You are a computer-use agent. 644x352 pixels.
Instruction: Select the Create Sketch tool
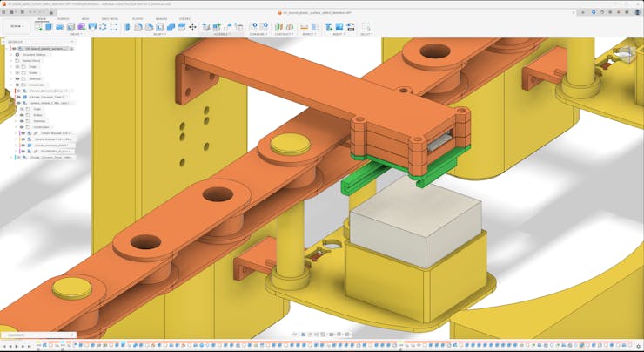tap(38, 27)
